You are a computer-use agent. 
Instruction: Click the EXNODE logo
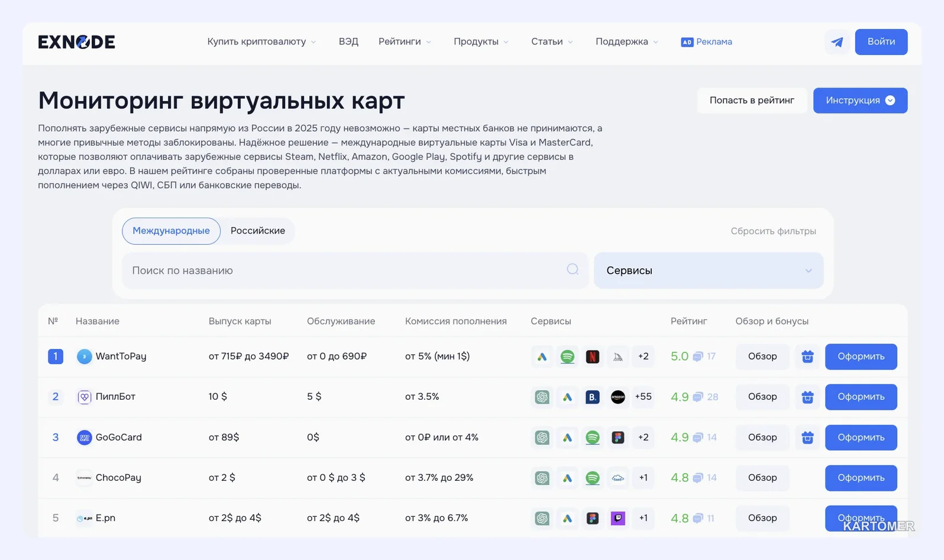77,42
